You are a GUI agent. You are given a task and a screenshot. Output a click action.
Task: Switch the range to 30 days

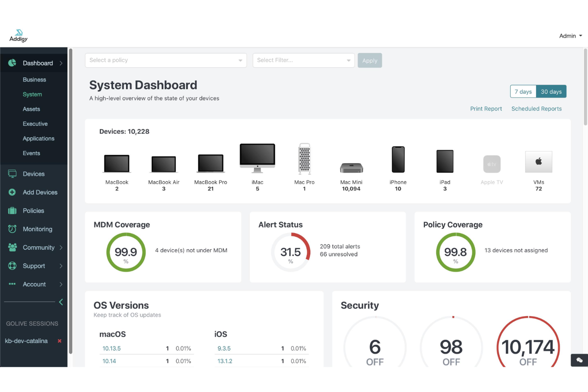(x=551, y=91)
